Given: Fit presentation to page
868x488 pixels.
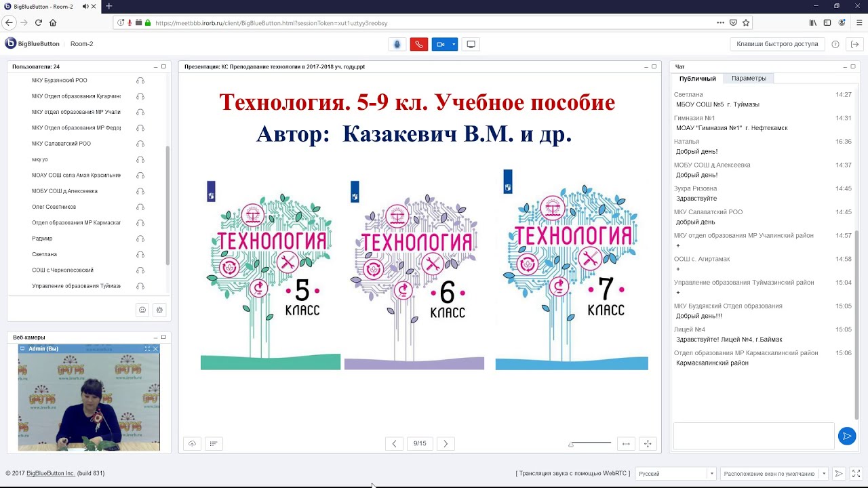Looking at the screenshot, I should (648, 443).
